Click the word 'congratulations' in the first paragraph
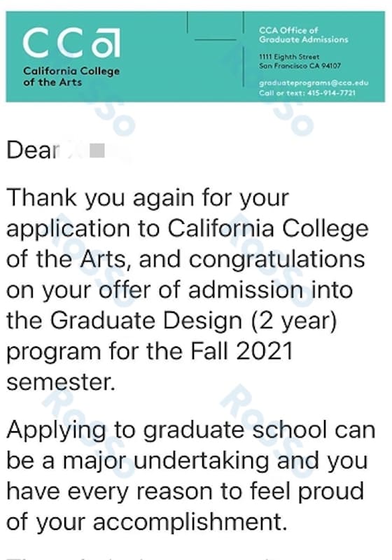392x560 pixels. [276, 260]
